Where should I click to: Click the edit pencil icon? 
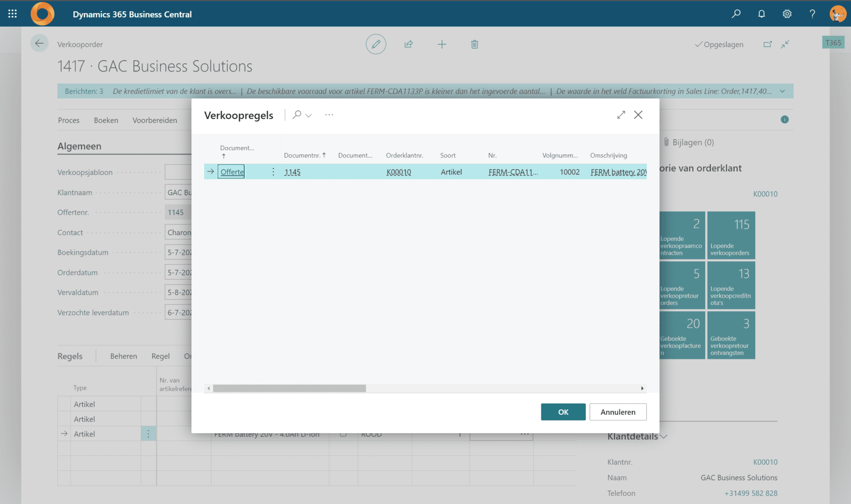(x=376, y=44)
